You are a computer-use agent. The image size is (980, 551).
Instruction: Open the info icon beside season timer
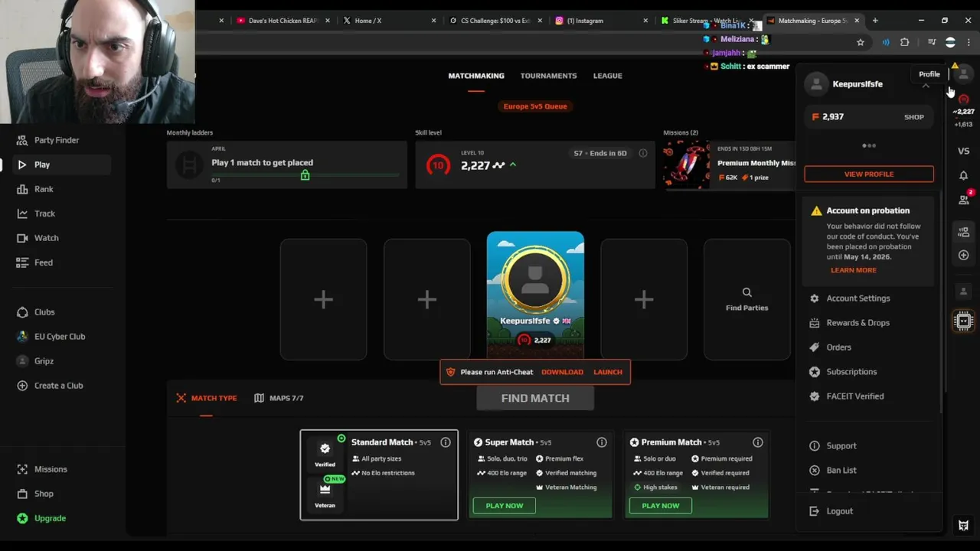(642, 153)
